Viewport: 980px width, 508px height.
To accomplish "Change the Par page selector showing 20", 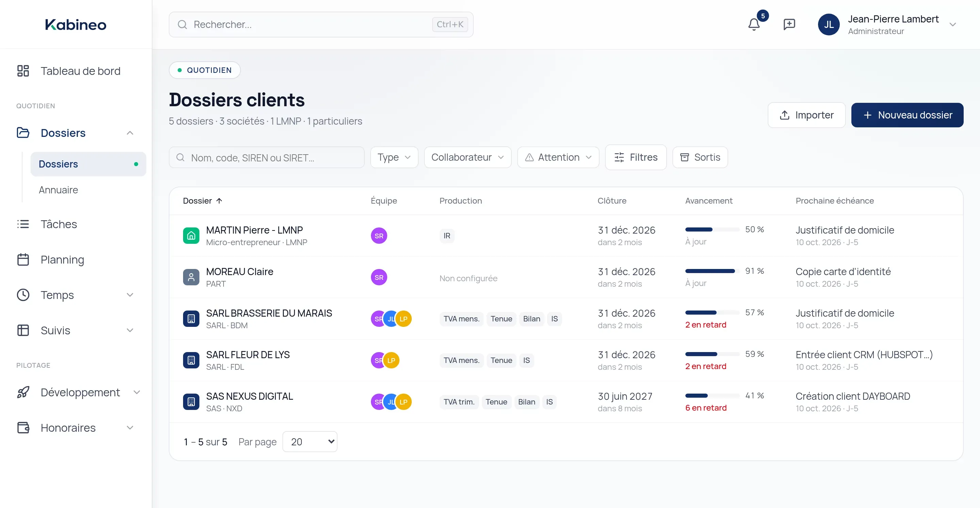I will 310,442.
